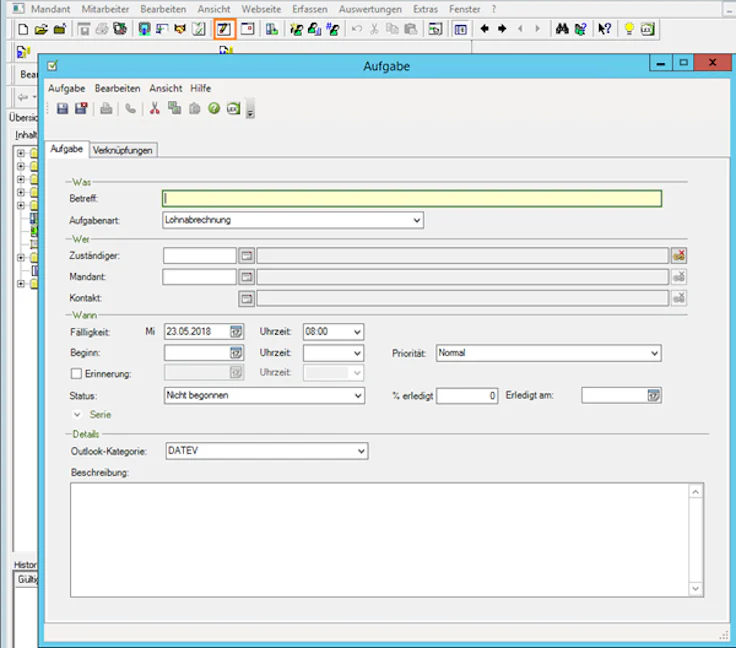Open the Status dropdown showing Nicht begonnen

358,396
